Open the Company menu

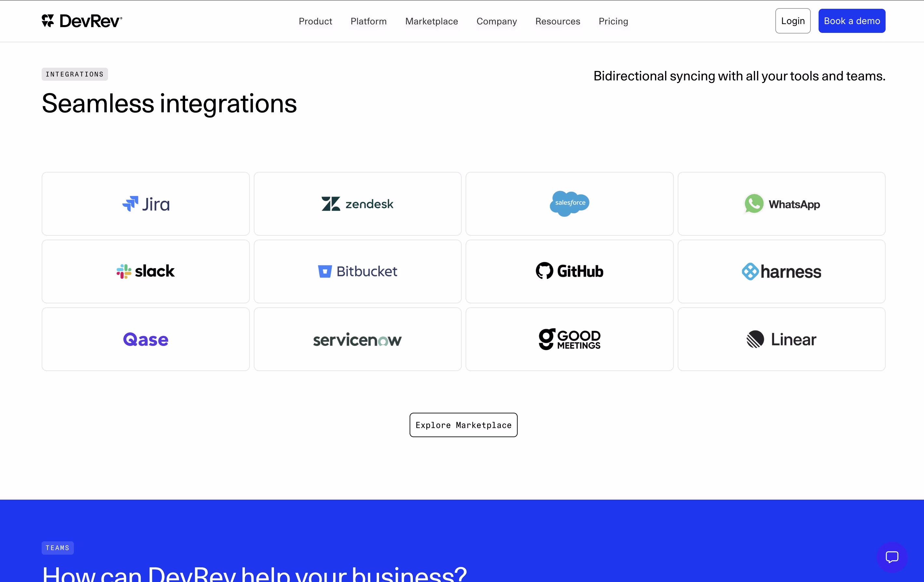496,21
